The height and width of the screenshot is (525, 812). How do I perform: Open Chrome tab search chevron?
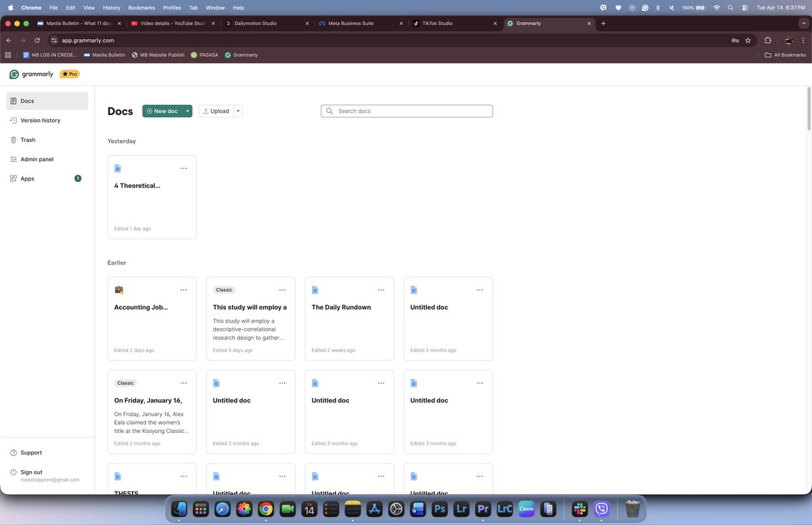803,23
